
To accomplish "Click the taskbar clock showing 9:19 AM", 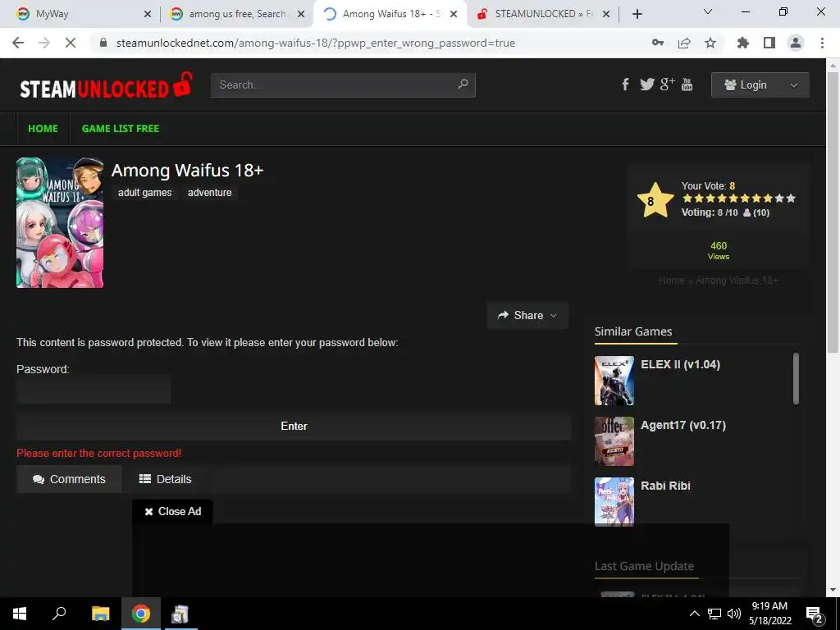I will [769, 614].
